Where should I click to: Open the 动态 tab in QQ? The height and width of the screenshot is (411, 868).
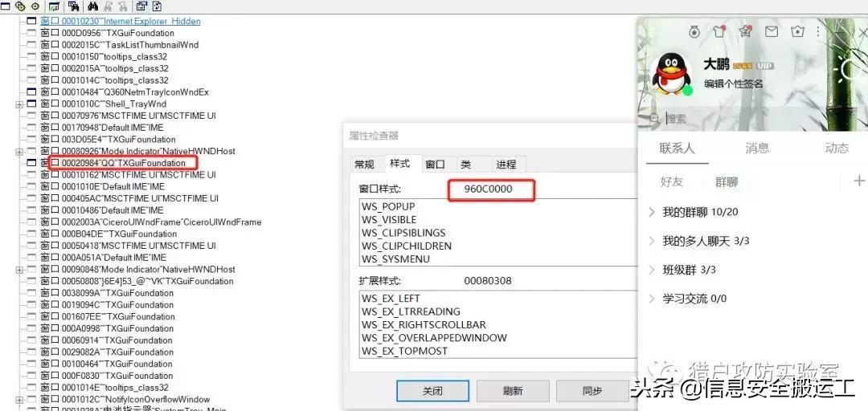837,149
